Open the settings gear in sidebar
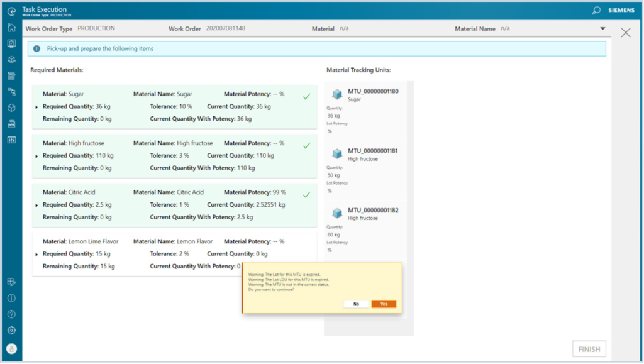Image resolution: width=644 pixels, height=364 pixels. 11,331
